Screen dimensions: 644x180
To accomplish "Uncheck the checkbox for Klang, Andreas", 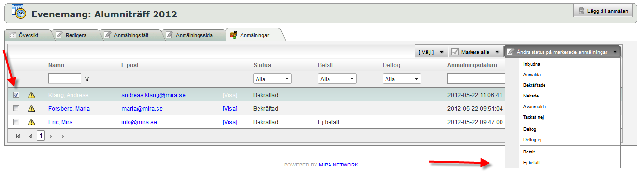I will [x=16, y=95].
